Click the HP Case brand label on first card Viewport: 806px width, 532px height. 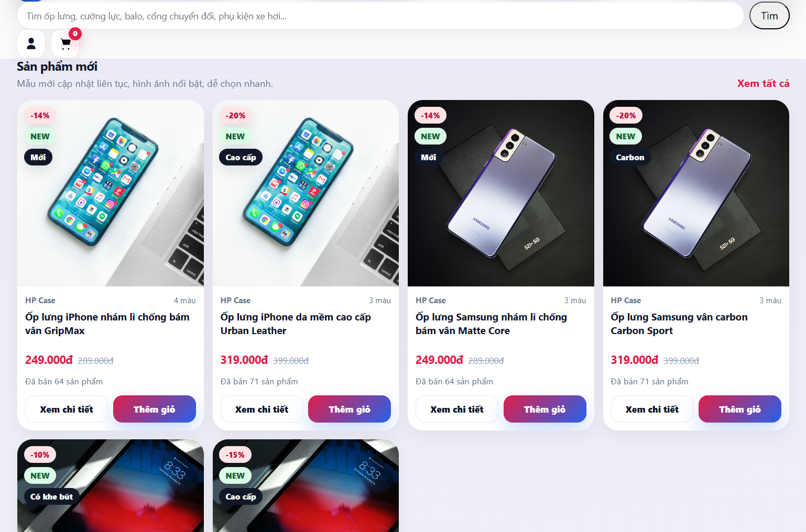coord(40,300)
